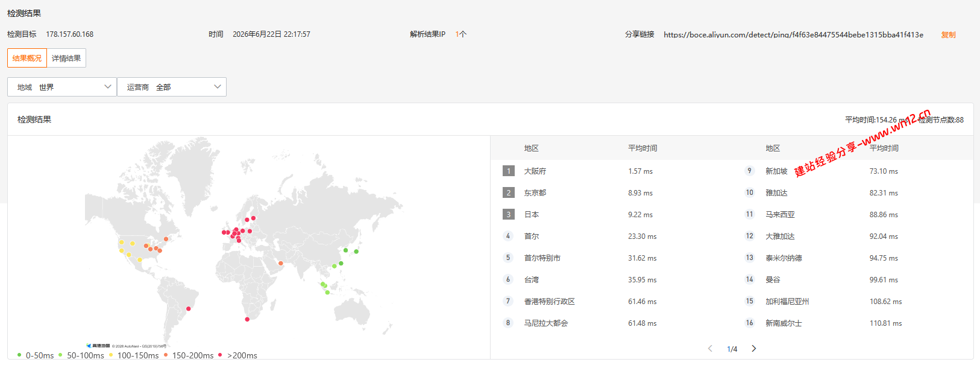Click the rank 3 badge for 日本

point(509,214)
